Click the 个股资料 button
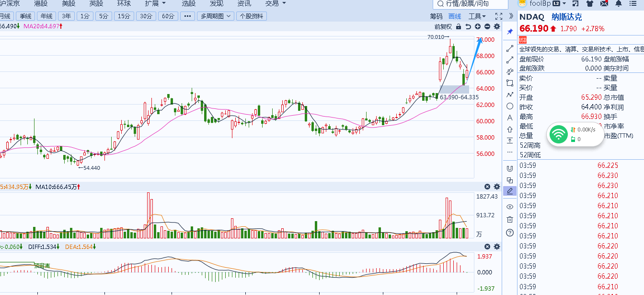The image size is (644, 295). pos(252,16)
